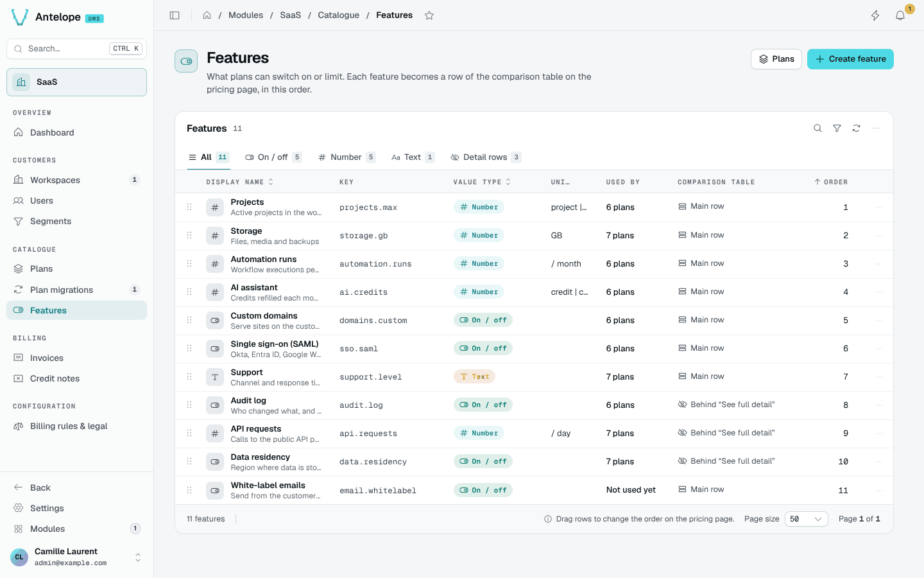Click the Back sidebar item

coord(76,487)
